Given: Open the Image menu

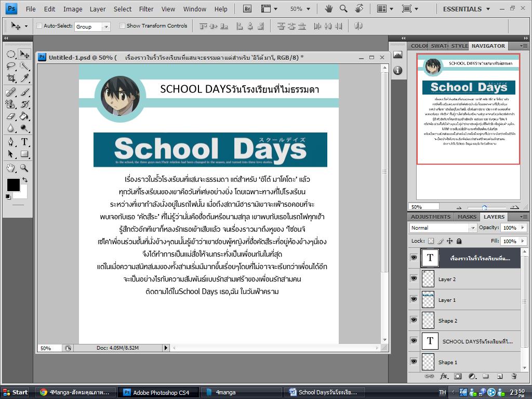Looking at the screenshot, I should 73,9.
